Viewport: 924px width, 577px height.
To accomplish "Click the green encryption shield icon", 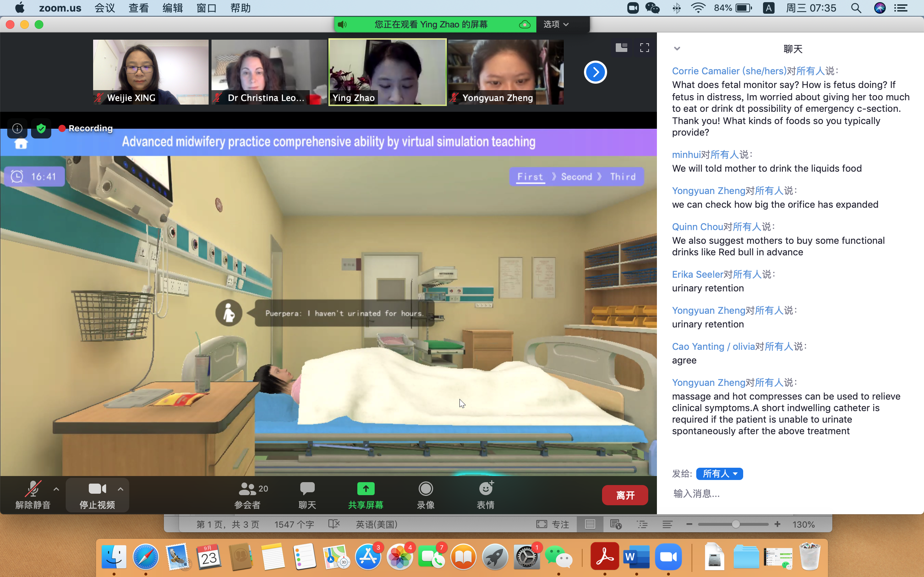I will 41,128.
